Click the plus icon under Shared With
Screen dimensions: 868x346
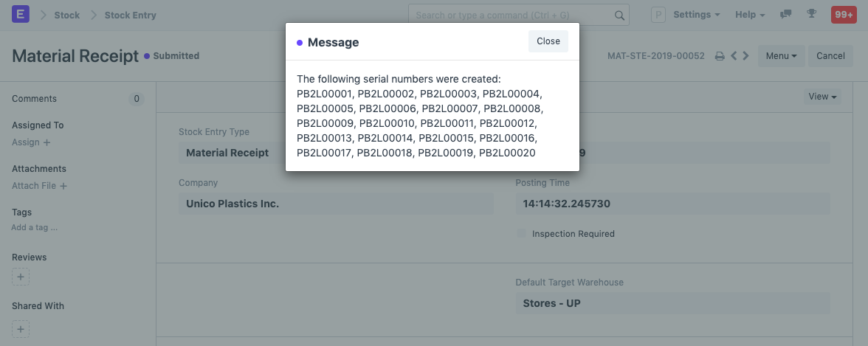pos(21,329)
